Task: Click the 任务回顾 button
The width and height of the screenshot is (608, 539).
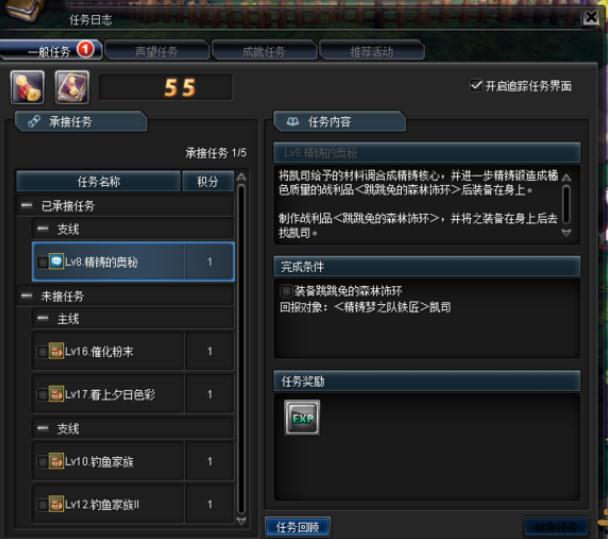Action: coord(298,527)
